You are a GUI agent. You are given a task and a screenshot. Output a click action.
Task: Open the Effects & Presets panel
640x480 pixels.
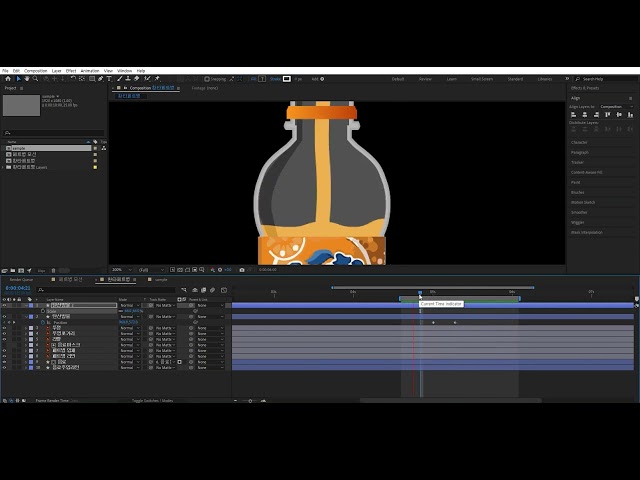pyautogui.click(x=585, y=88)
